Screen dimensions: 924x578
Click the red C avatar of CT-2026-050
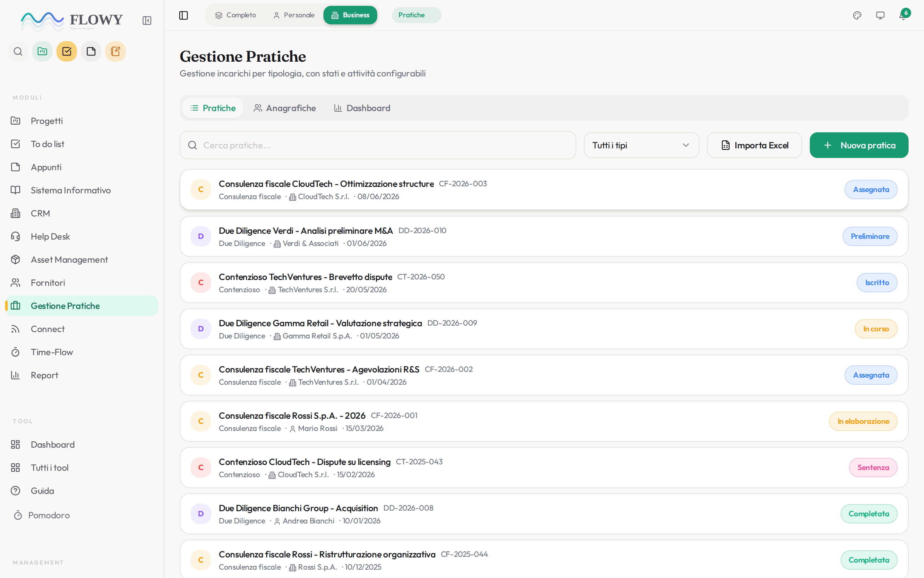(x=201, y=283)
